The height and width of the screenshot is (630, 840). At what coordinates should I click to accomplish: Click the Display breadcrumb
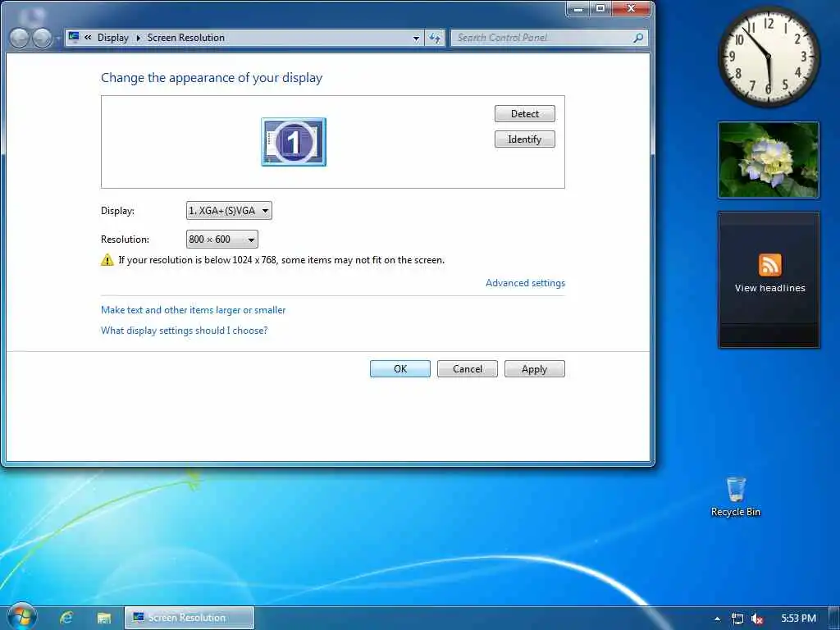[x=113, y=38]
